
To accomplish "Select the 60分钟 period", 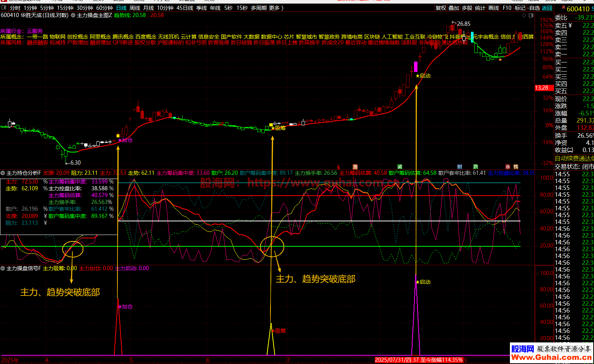I will (105, 8).
